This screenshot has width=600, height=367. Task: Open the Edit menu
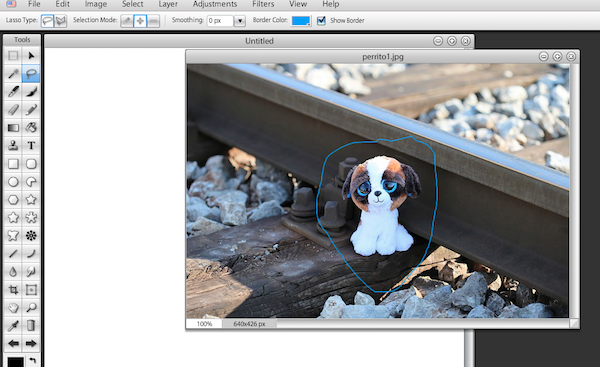pos(62,4)
